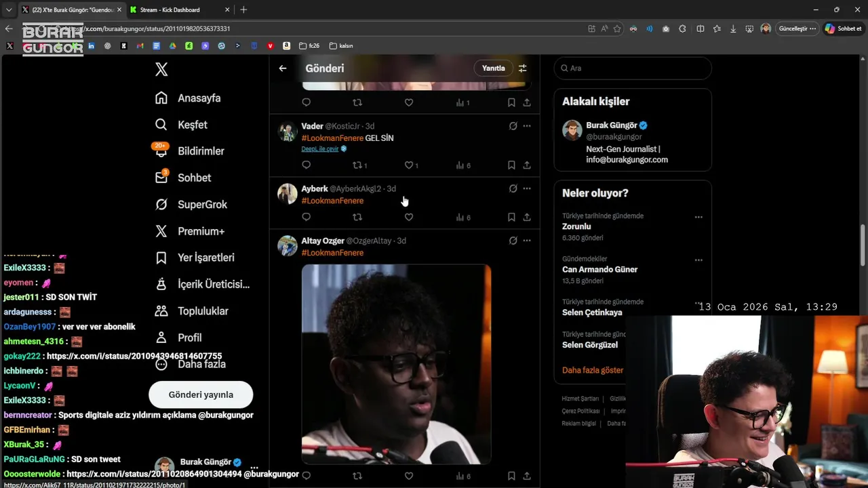The height and width of the screenshot is (488, 868).
Task: Bookmark Ayberk's post
Action: [x=511, y=218]
